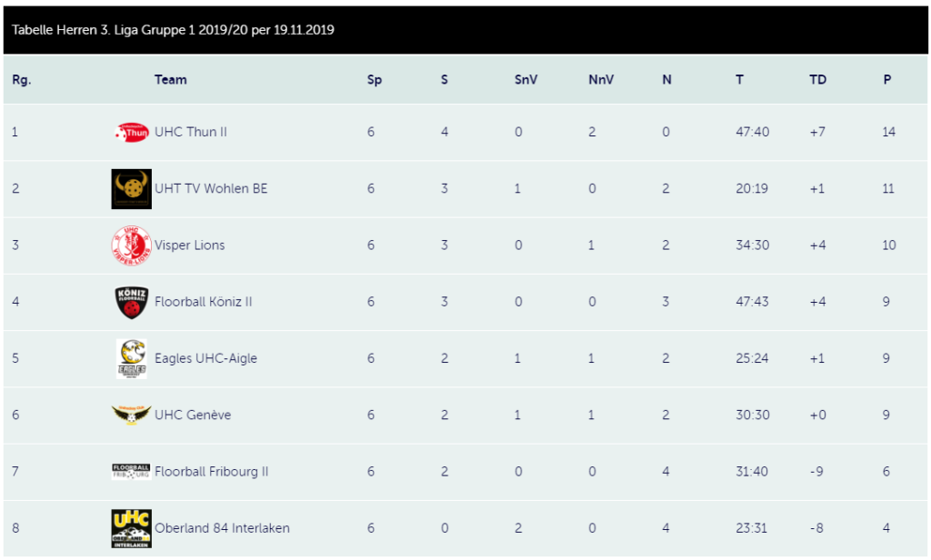The width and height of the screenshot is (931, 560).
Task: Click the UHC Thun II team logo
Action: pyautogui.click(x=131, y=133)
